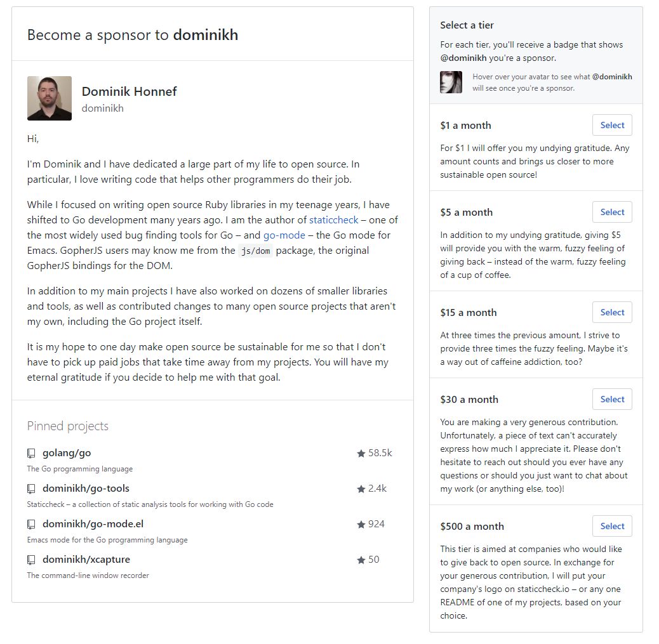This screenshot has height=644, width=659.
Task: Select the $5 a month tier
Action: pos(612,212)
